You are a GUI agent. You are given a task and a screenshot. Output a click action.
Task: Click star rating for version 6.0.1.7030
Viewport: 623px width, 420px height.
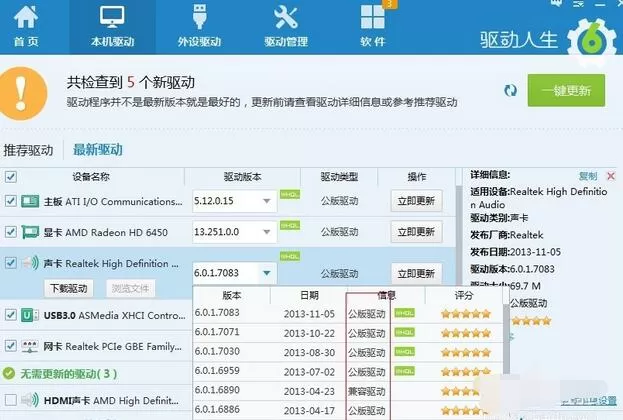466,353
